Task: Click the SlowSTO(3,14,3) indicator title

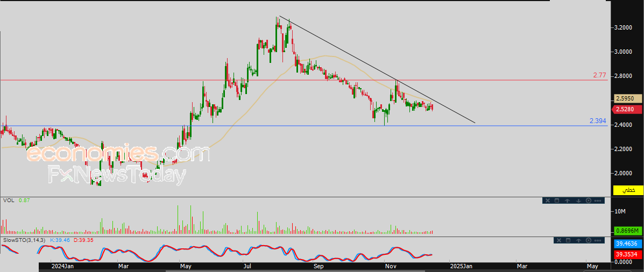Action: pos(25,240)
